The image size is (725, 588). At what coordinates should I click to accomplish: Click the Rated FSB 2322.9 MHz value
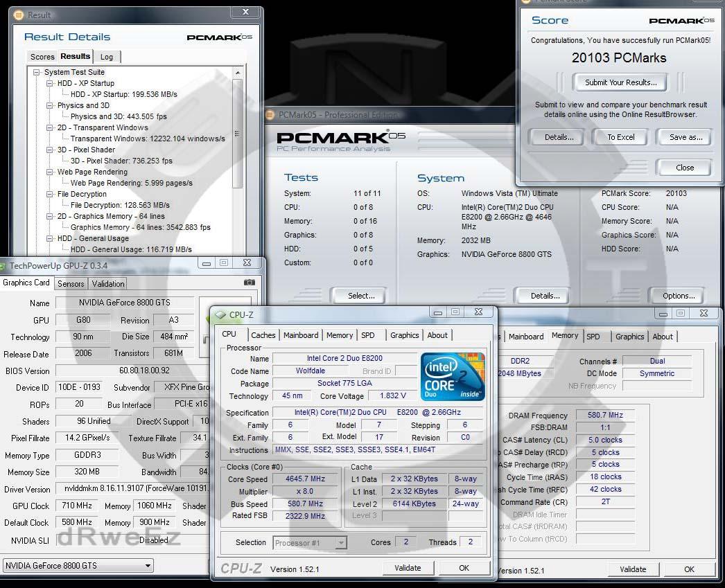305,516
